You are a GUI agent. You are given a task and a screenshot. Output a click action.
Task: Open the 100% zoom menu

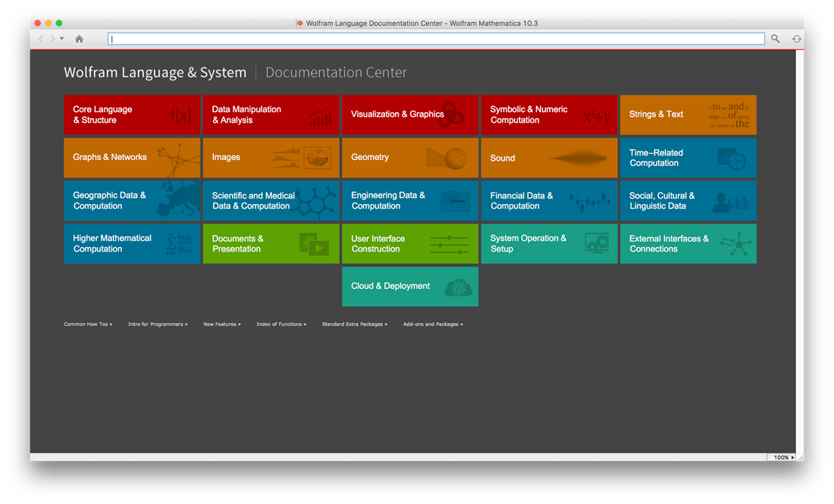point(783,457)
